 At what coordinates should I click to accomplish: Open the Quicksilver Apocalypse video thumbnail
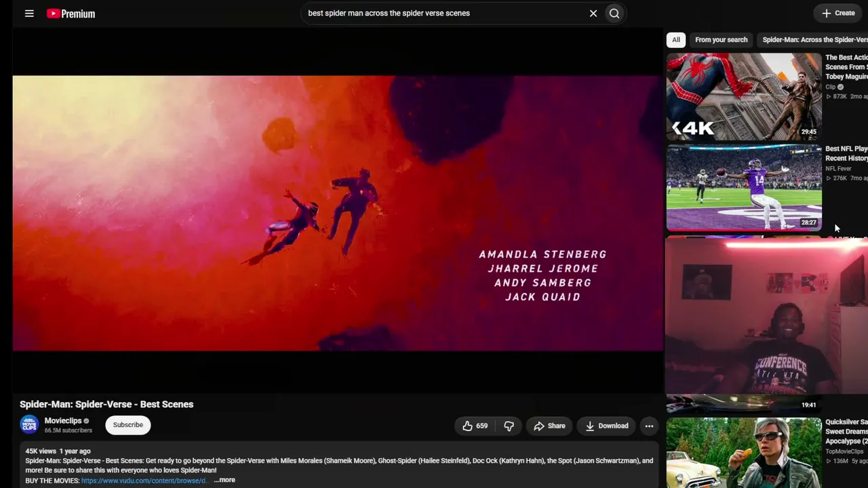[x=744, y=453]
